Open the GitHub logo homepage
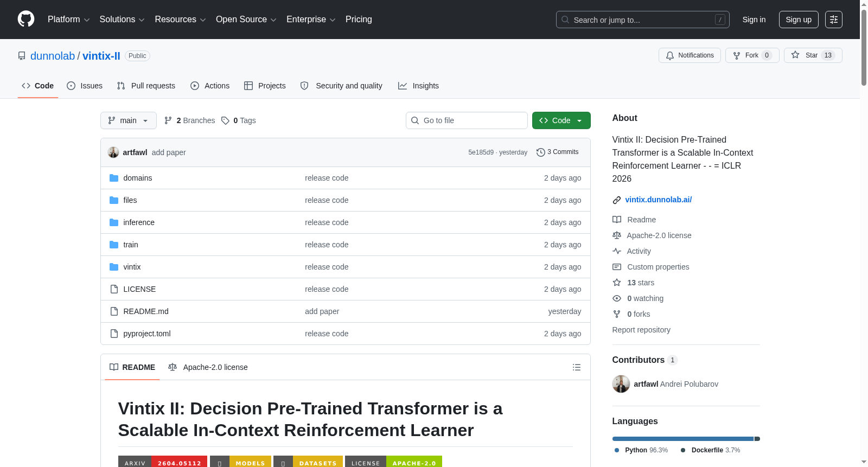The height and width of the screenshot is (467, 868). pyautogui.click(x=26, y=19)
